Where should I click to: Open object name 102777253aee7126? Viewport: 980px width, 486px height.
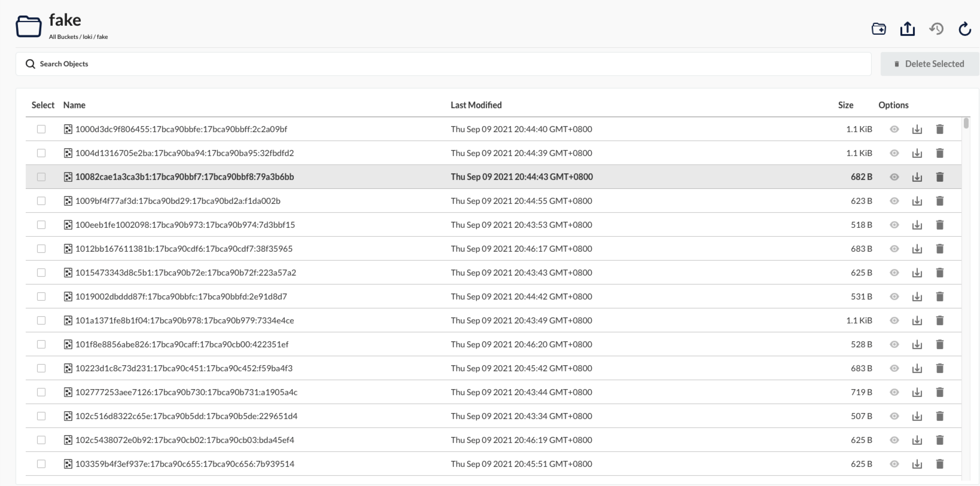coord(186,392)
